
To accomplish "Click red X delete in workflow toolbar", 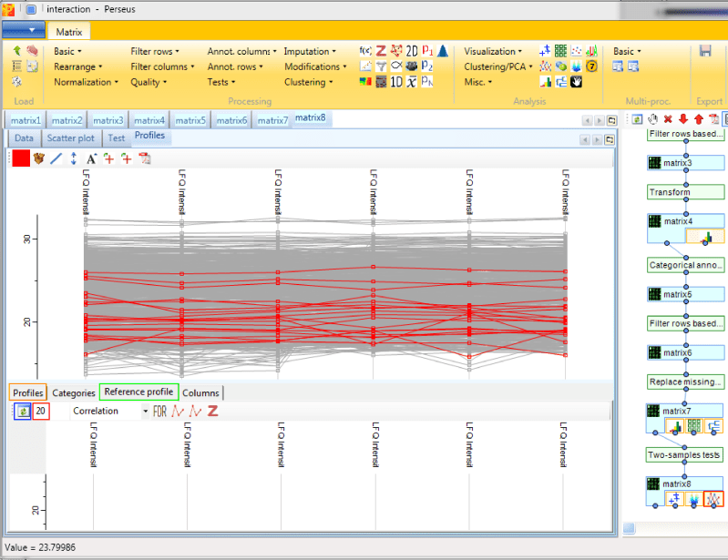I will tap(668, 119).
